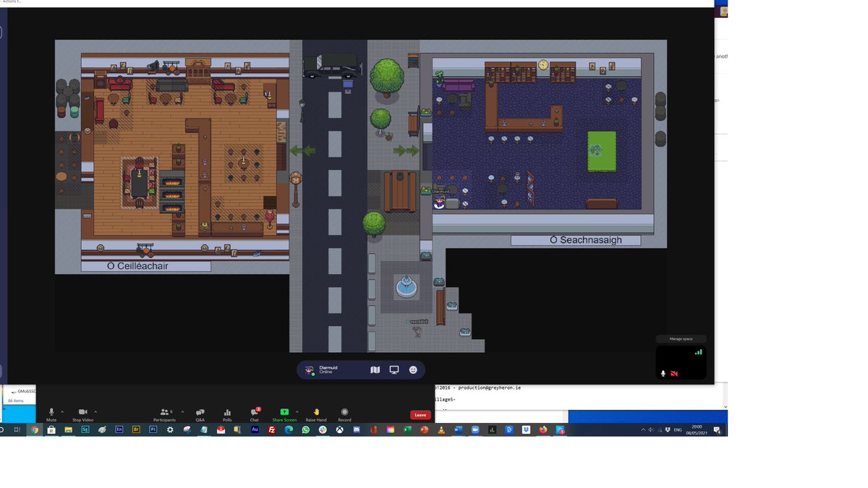Open Chrome from the Windows taskbar

pyautogui.click(x=34, y=429)
